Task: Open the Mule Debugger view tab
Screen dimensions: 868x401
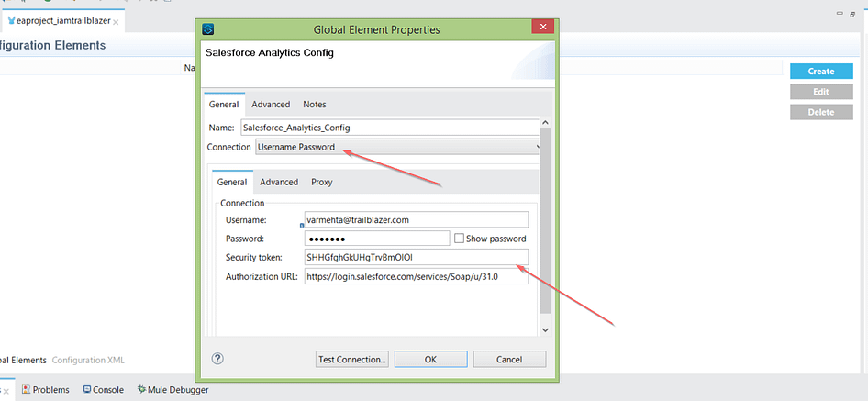Action: tap(172, 390)
